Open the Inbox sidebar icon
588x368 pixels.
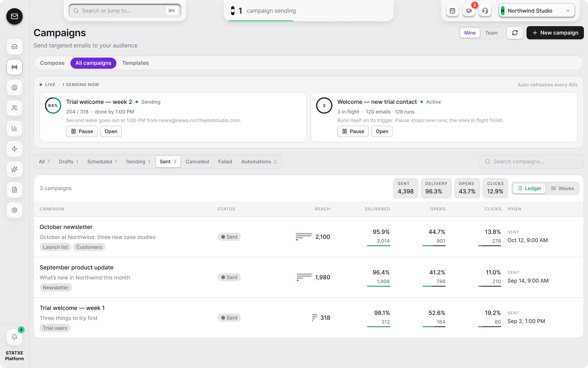click(14, 46)
